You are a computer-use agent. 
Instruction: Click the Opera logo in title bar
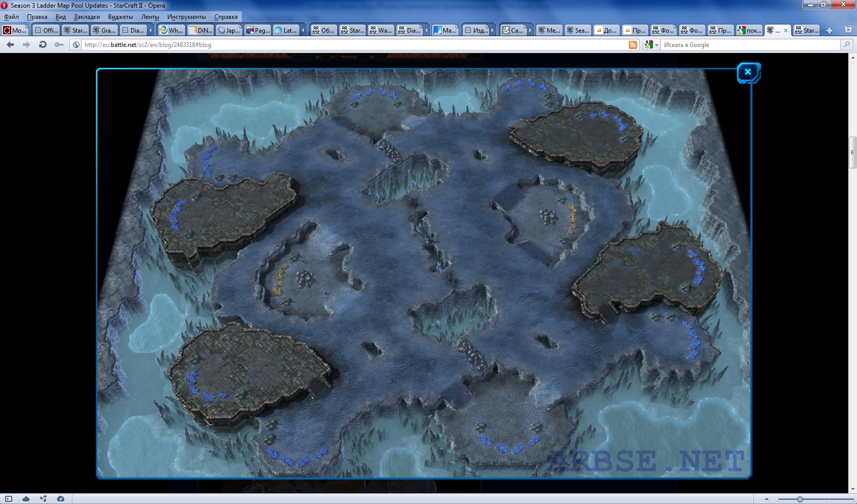click(5, 5)
